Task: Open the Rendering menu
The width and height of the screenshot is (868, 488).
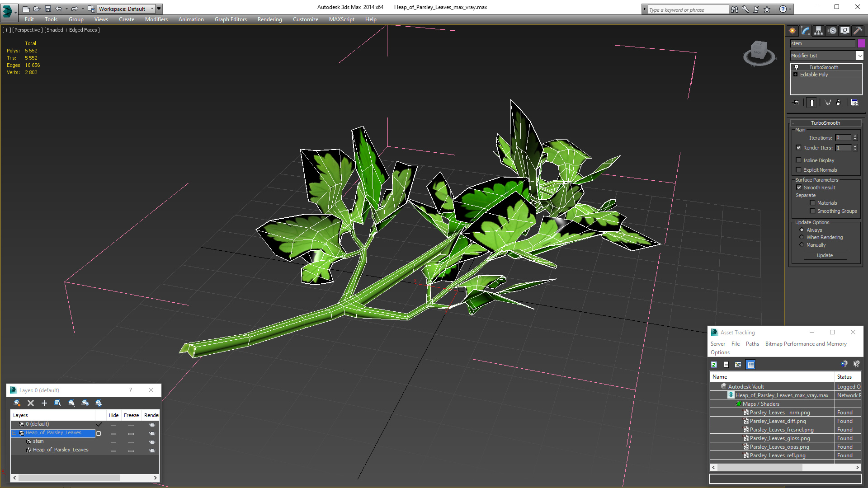Action: (x=269, y=19)
